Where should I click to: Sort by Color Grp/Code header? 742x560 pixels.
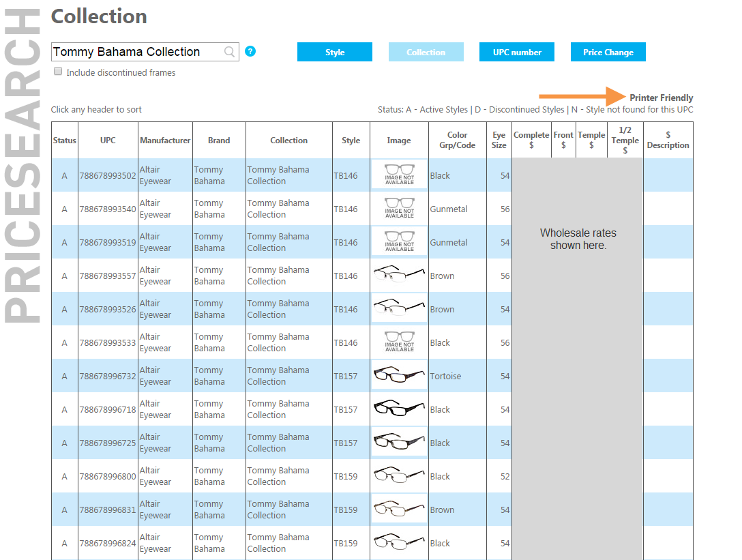point(457,140)
